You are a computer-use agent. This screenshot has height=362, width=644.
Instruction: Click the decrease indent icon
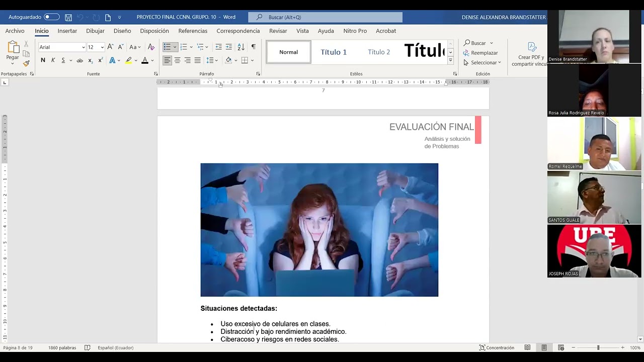click(x=218, y=47)
